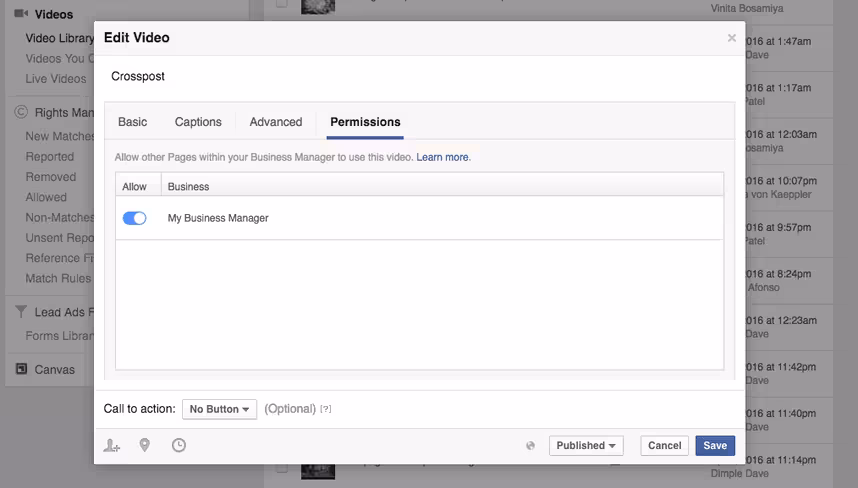The width and height of the screenshot is (858, 488).
Task: Switch to the Basic tab
Action: (132, 122)
